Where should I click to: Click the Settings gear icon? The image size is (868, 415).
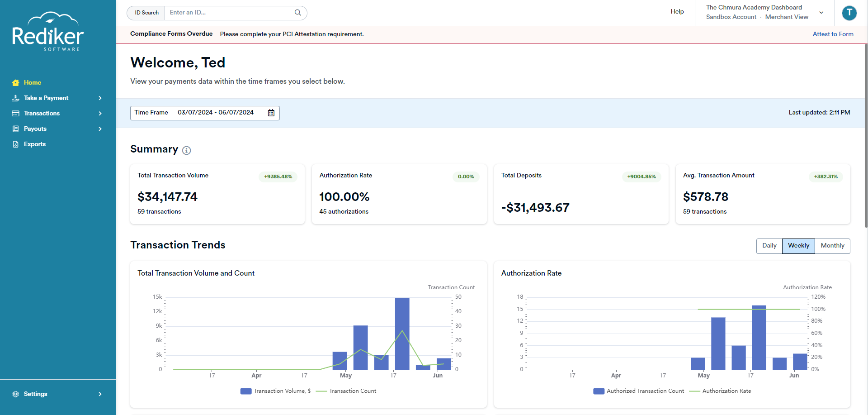pyautogui.click(x=15, y=394)
